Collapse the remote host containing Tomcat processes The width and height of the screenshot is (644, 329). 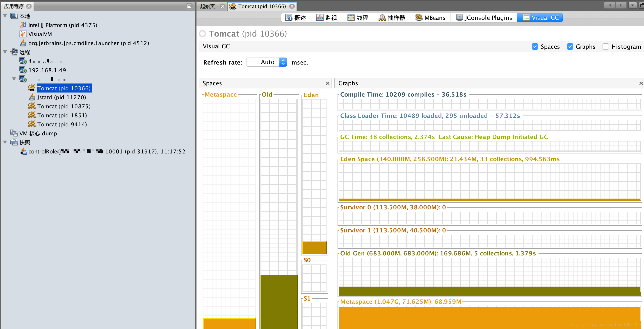coord(14,79)
